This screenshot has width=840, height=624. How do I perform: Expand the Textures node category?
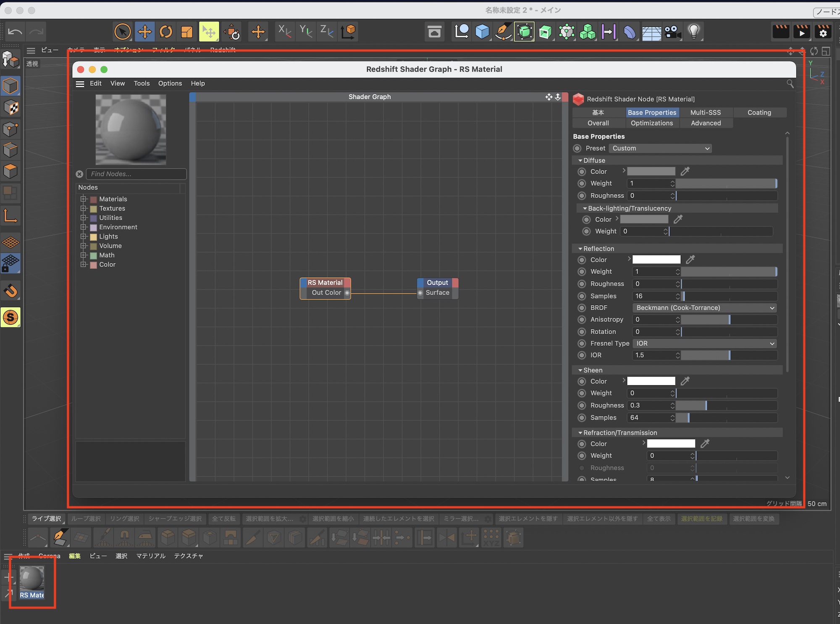(83, 208)
